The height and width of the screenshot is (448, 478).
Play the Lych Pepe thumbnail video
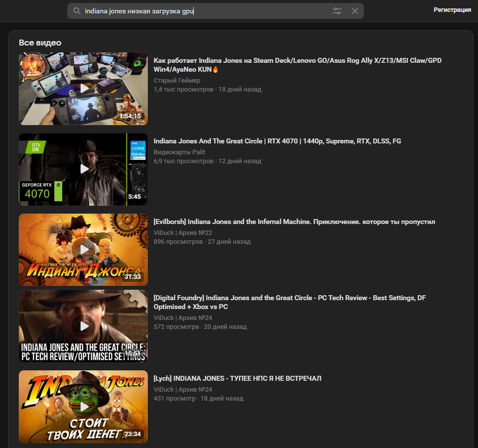(83, 406)
